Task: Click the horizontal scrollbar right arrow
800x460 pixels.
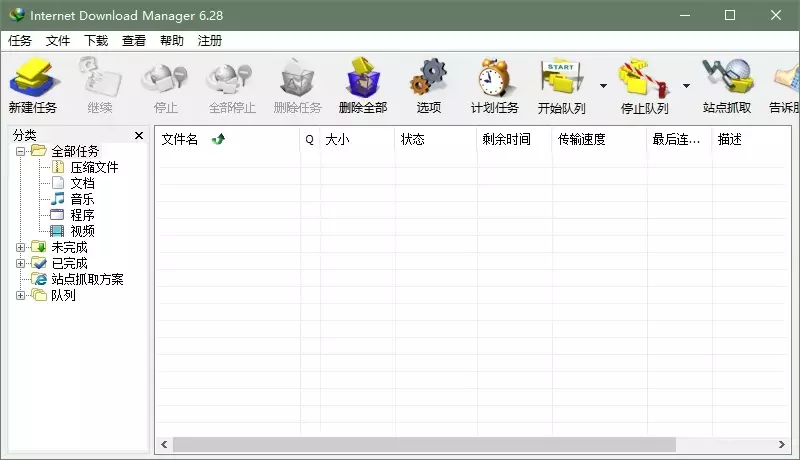Action: coord(782,445)
